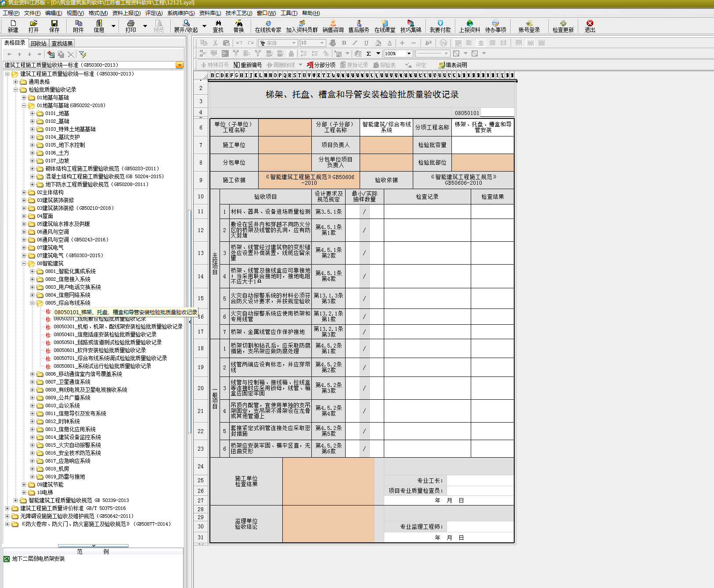Image resolution: width=714 pixels, height=588 pixels.
Task: Click the plus icon in format toolbar
Action: click(x=402, y=43)
